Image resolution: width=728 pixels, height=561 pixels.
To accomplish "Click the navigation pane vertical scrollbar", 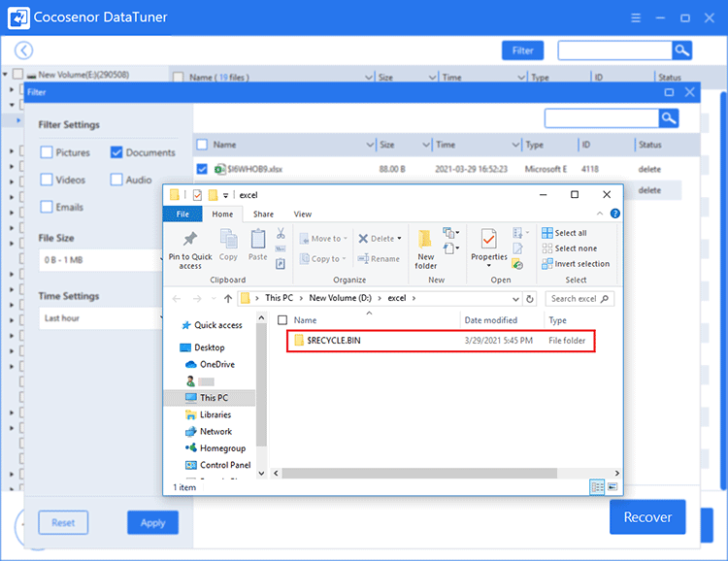I will click(261, 383).
